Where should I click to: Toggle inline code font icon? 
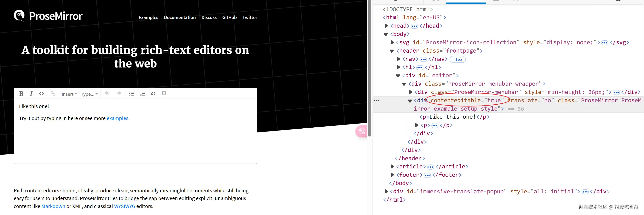[x=42, y=94]
